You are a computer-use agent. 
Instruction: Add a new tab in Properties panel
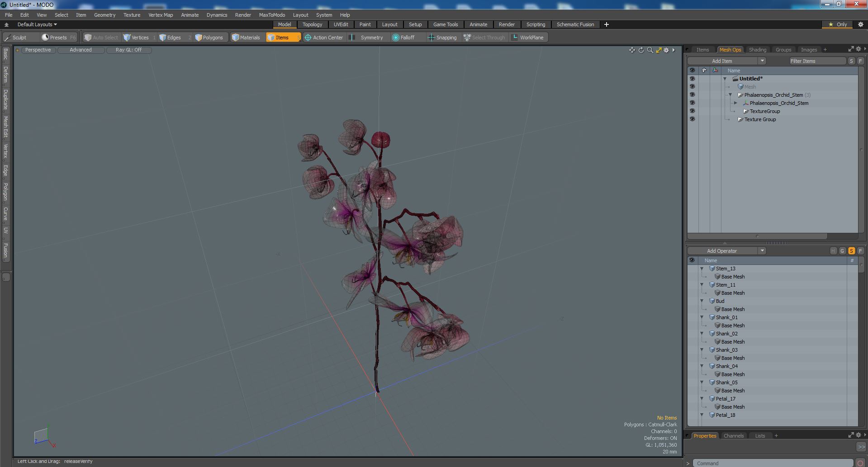(776, 436)
